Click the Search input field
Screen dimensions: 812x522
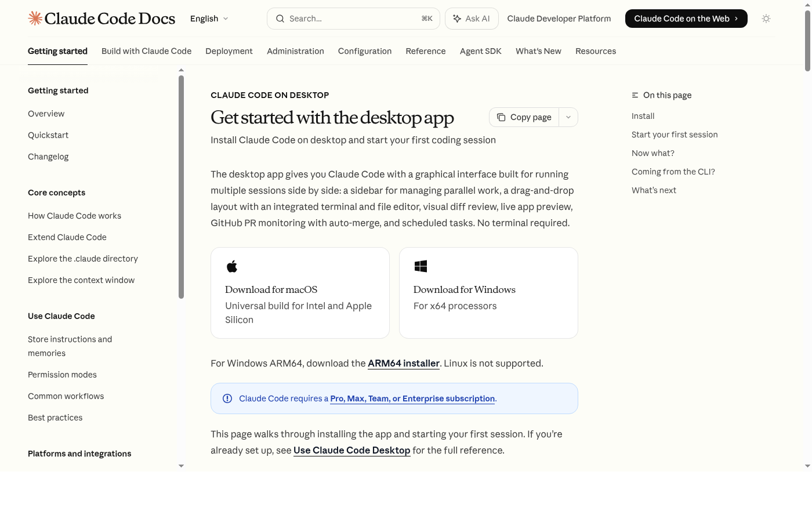point(353,19)
